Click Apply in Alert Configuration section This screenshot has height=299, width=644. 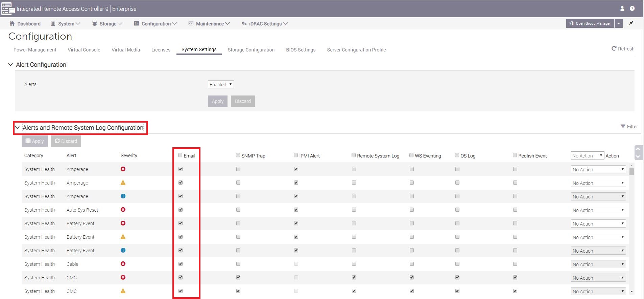pyautogui.click(x=218, y=101)
